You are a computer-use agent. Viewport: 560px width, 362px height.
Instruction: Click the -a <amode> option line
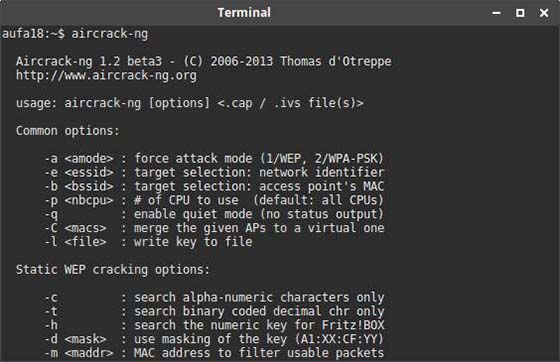(214, 158)
